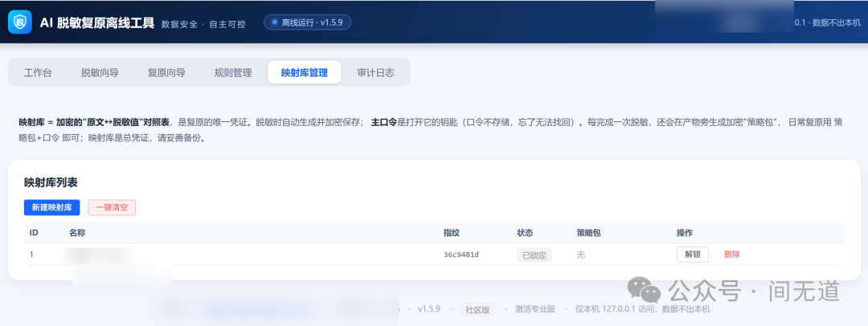Delete the vault via 删除 link
Viewport: 868px width, 326px height.
pos(732,255)
